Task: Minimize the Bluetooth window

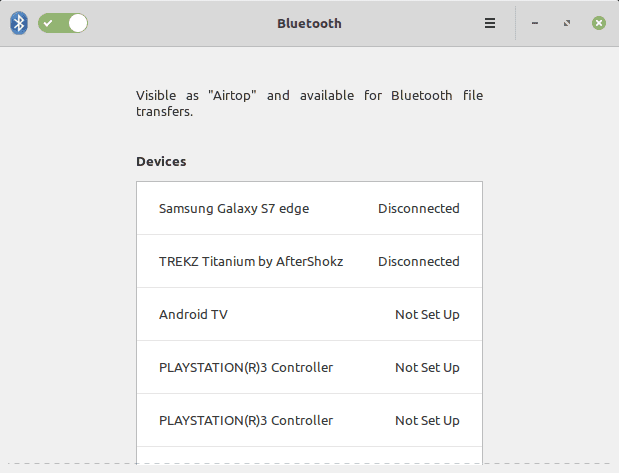Action: tap(536, 23)
